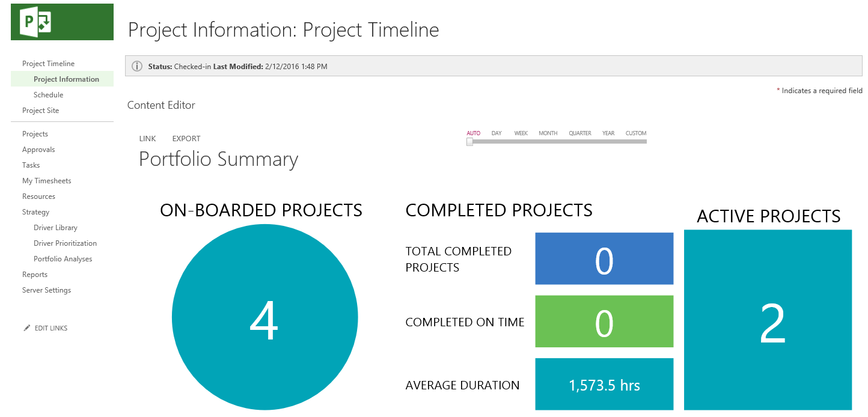This screenshot has width=868, height=417.
Task: Click the time scale slider handle
Action: (x=470, y=142)
